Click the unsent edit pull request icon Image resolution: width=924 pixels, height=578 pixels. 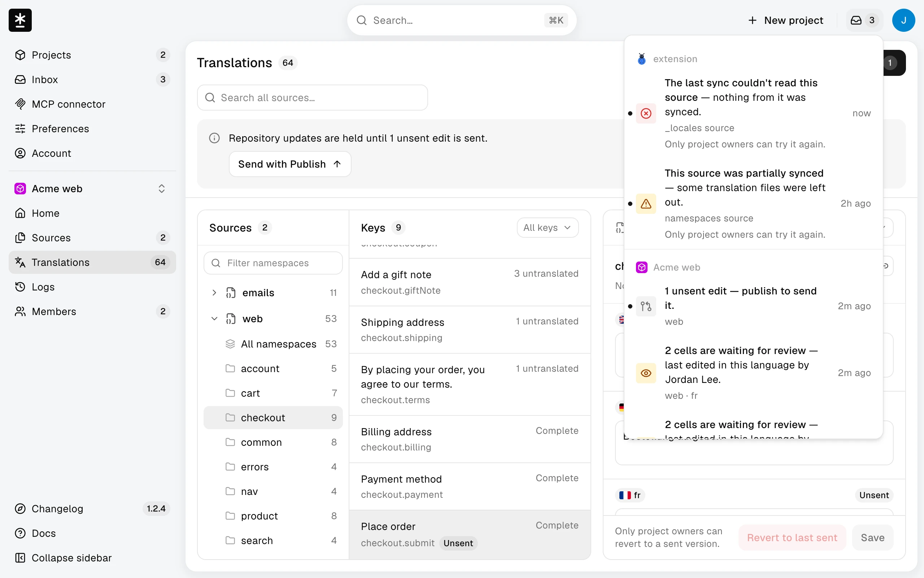pyautogui.click(x=646, y=306)
